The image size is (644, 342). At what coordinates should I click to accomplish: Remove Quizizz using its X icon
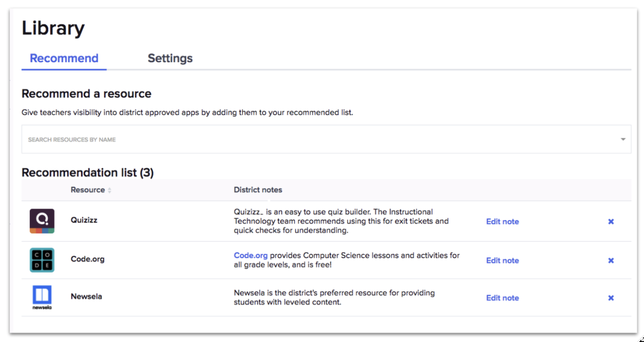(611, 221)
